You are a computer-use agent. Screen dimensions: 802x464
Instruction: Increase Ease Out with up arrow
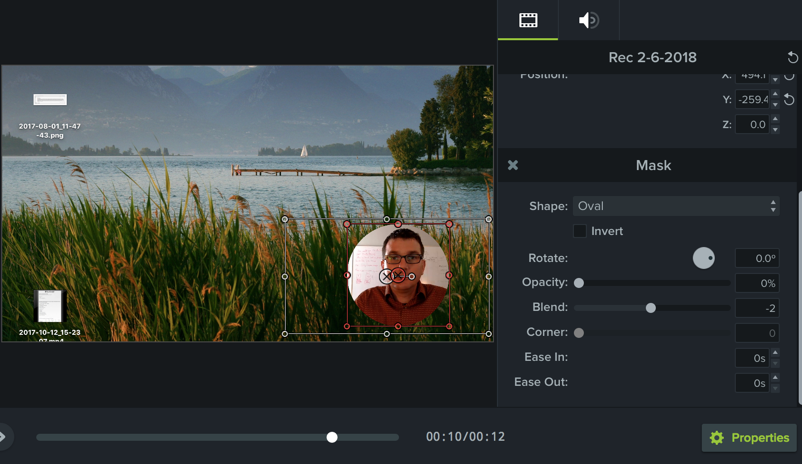tap(775, 378)
